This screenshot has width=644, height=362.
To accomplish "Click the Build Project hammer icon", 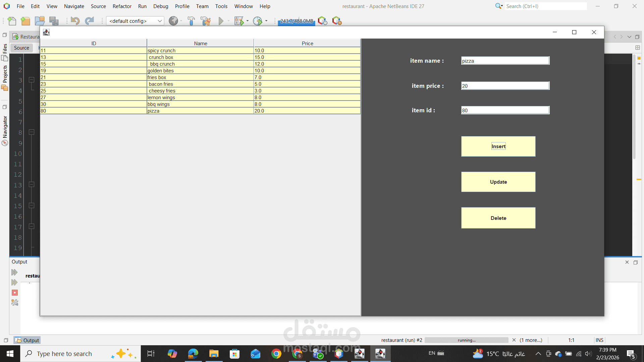I will (191, 21).
